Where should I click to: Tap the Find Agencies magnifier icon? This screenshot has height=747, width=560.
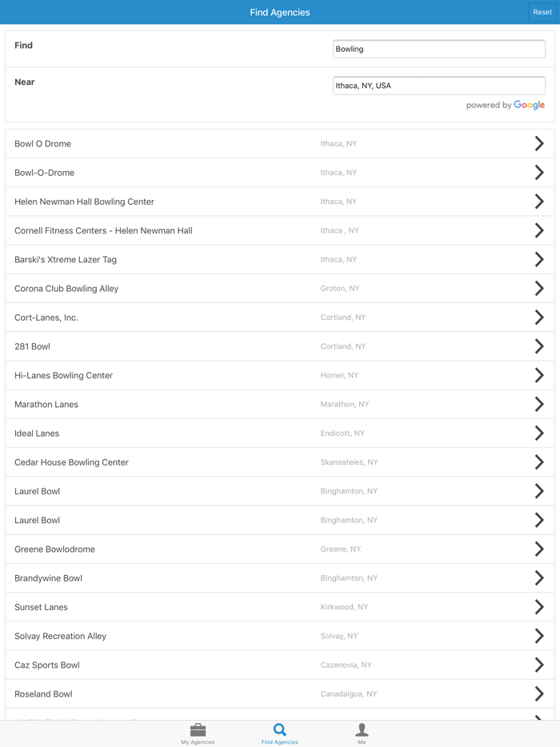pyautogui.click(x=279, y=730)
